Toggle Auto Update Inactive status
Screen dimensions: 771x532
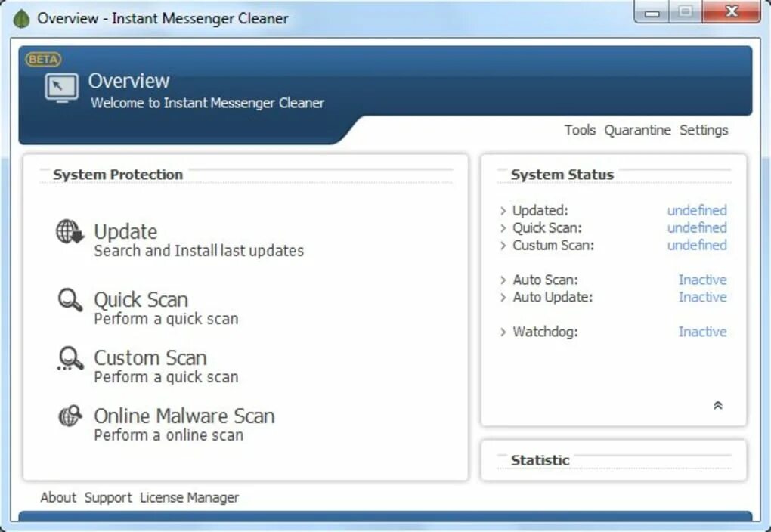tap(703, 297)
